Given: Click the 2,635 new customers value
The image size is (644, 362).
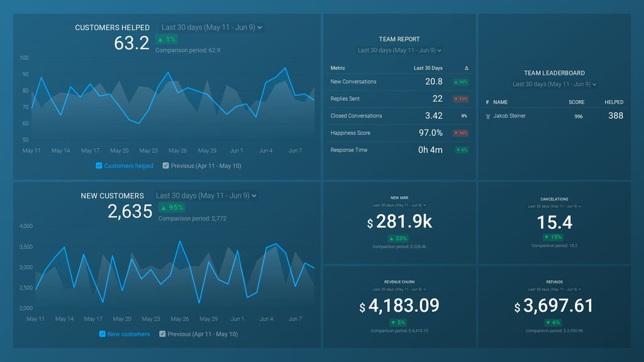Looking at the screenshot, I should click(130, 211).
